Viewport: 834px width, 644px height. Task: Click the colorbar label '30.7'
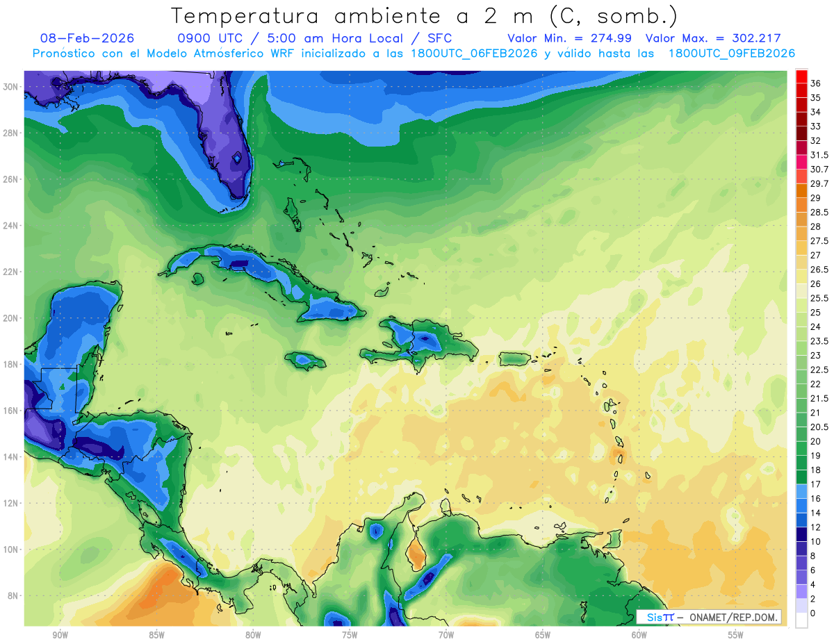click(x=819, y=170)
